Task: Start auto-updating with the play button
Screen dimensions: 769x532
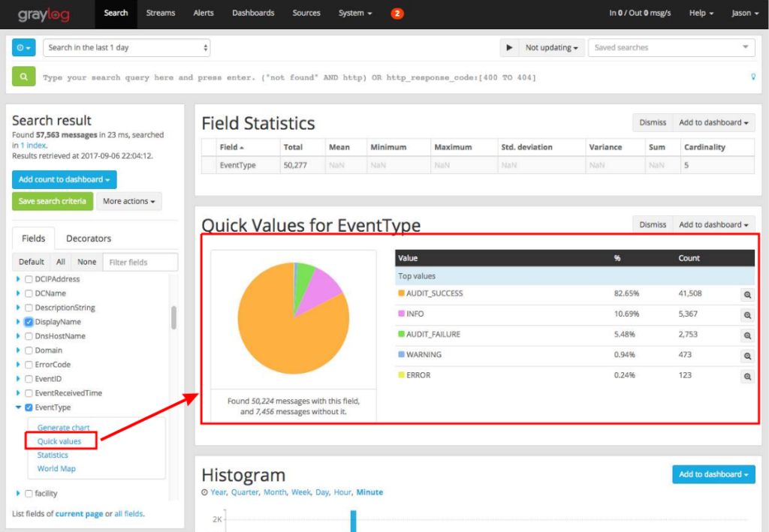Action: [x=510, y=47]
